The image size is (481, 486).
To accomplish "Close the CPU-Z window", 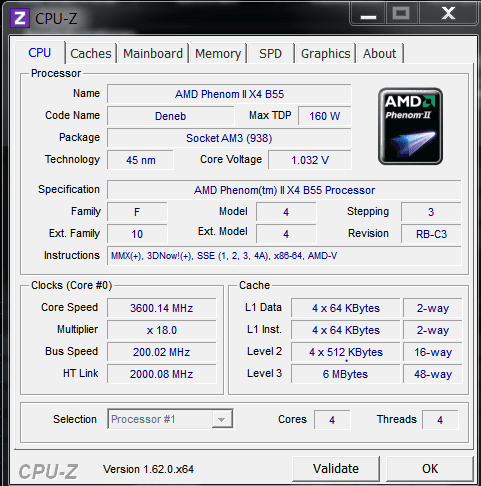I will 448,14.
